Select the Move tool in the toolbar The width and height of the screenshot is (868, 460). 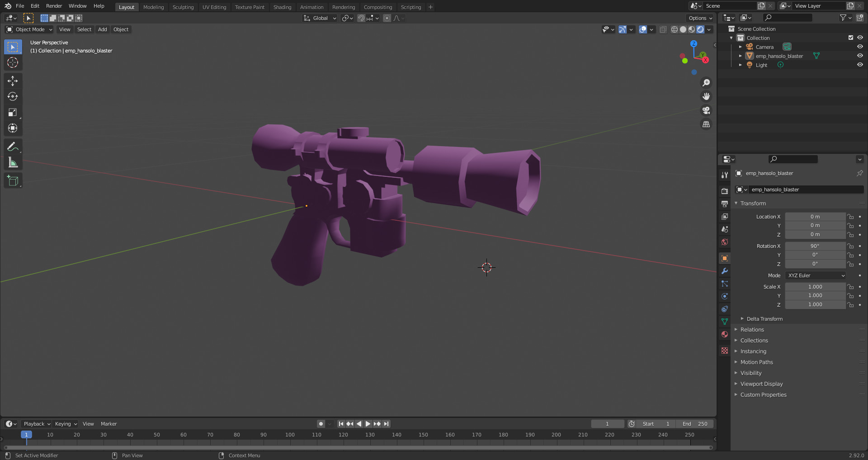[x=13, y=81]
